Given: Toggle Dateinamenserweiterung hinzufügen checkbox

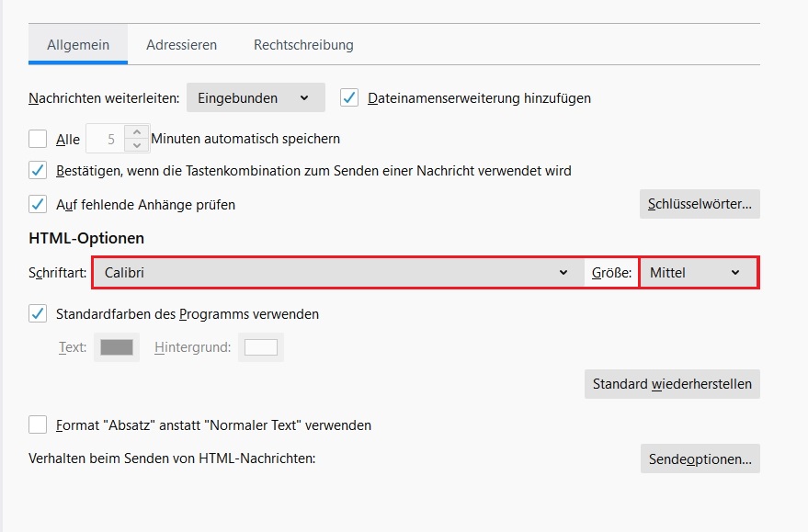Looking at the screenshot, I should tap(349, 97).
